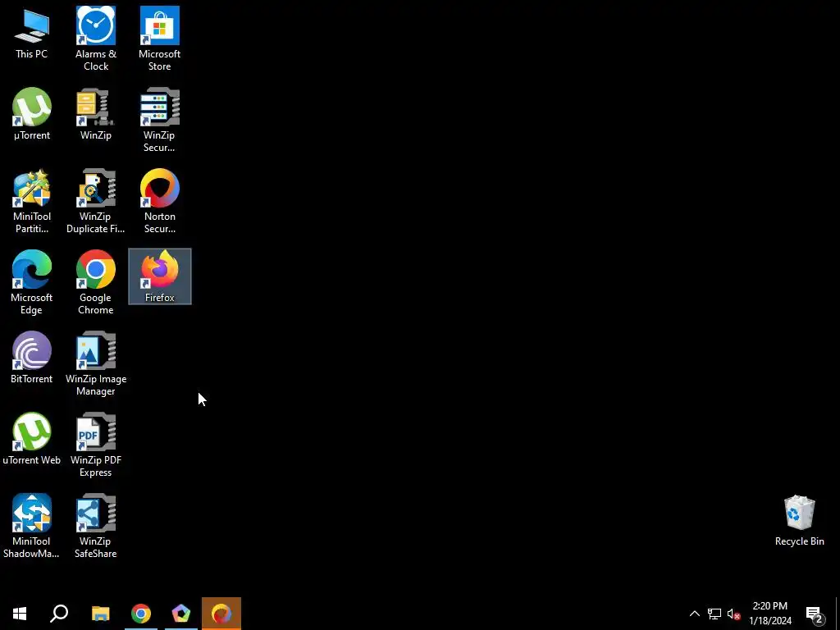Viewport: 840px width, 630px height.
Task: Open the Windows Start menu
Action: tap(20, 614)
